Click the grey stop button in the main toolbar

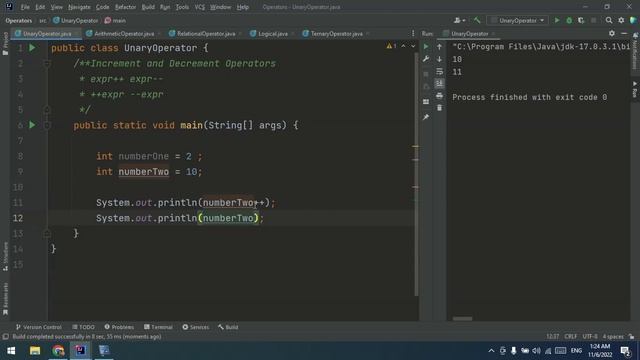(x=593, y=20)
